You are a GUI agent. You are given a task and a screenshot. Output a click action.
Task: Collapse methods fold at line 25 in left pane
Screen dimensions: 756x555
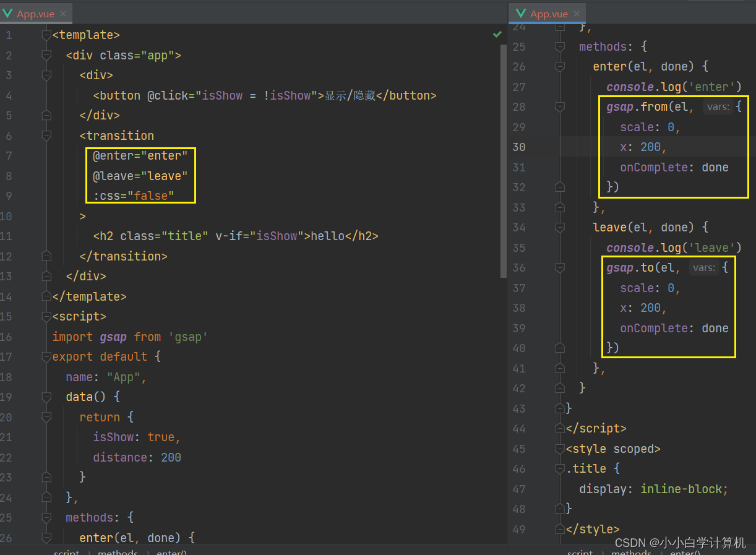pos(46,518)
